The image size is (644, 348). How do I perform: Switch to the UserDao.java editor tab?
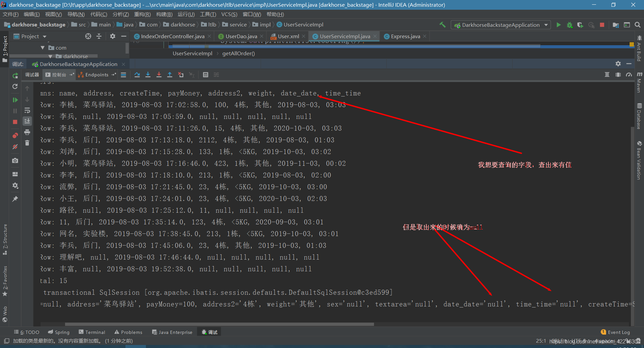[x=241, y=36]
